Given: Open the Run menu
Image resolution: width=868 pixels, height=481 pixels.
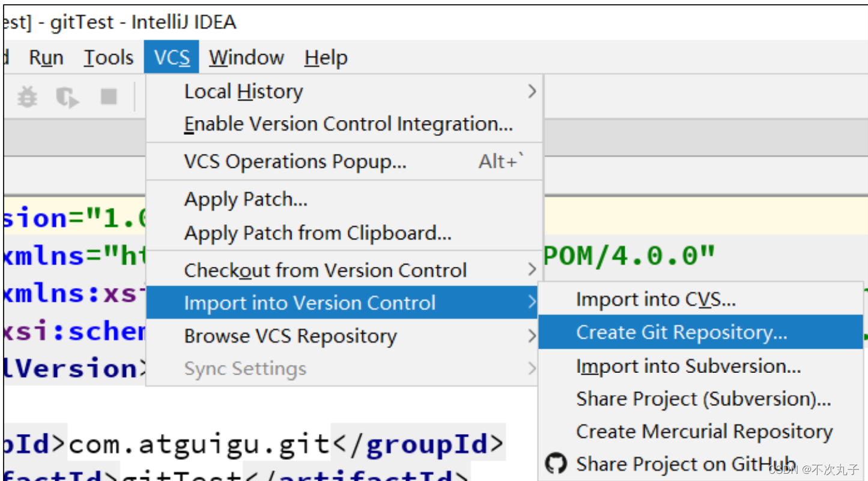Looking at the screenshot, I should click(46, 57).
